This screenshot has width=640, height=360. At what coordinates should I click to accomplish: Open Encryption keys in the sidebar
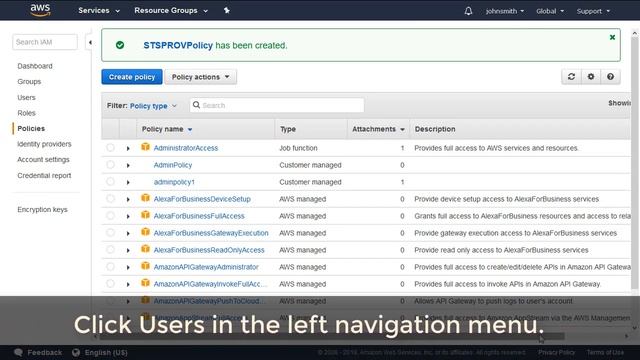coord(42,209)
